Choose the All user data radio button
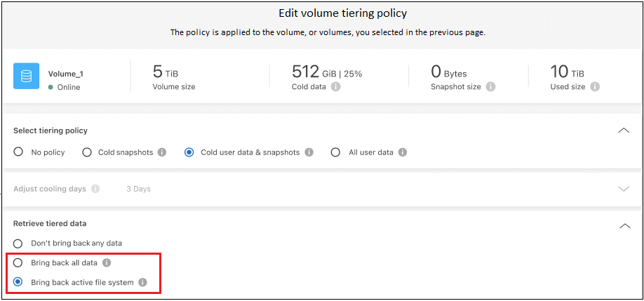This screenshot has width=644, height=301. click(335, 152)
